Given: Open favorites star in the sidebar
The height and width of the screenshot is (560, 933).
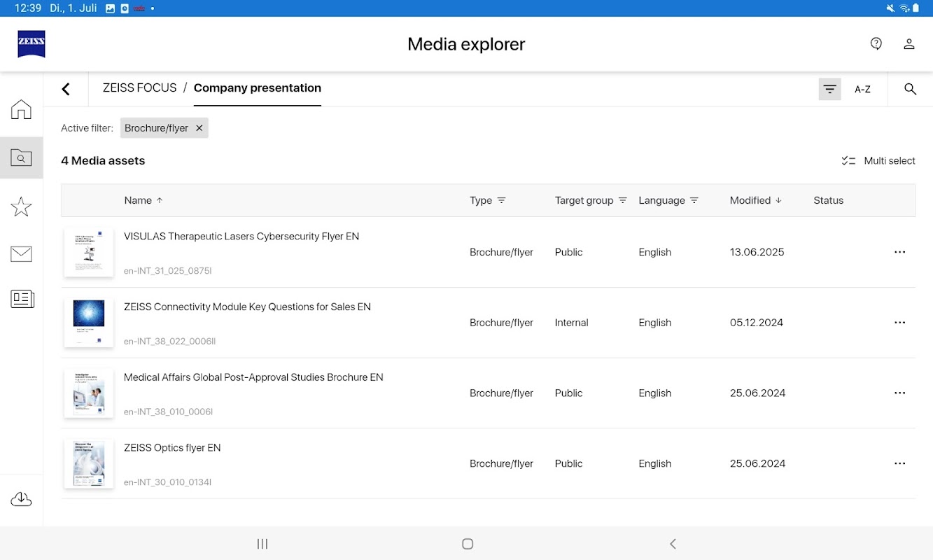Looking at the screenshot, I should coord(21,206).
